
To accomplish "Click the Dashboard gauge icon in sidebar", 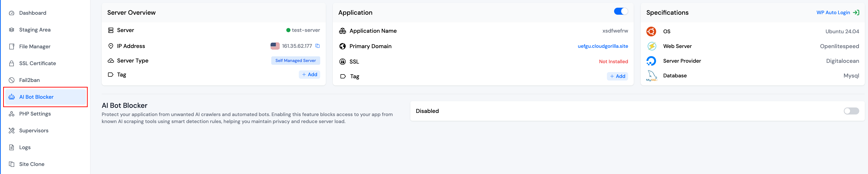I will coord(12,13).
